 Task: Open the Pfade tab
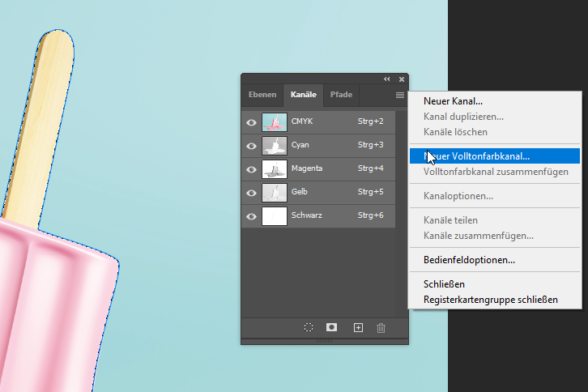pyautogui.click(x=341, y=95)
